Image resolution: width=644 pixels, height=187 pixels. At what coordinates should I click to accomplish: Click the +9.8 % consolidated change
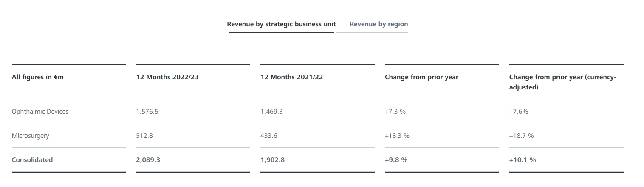click(x=396, y=160)
